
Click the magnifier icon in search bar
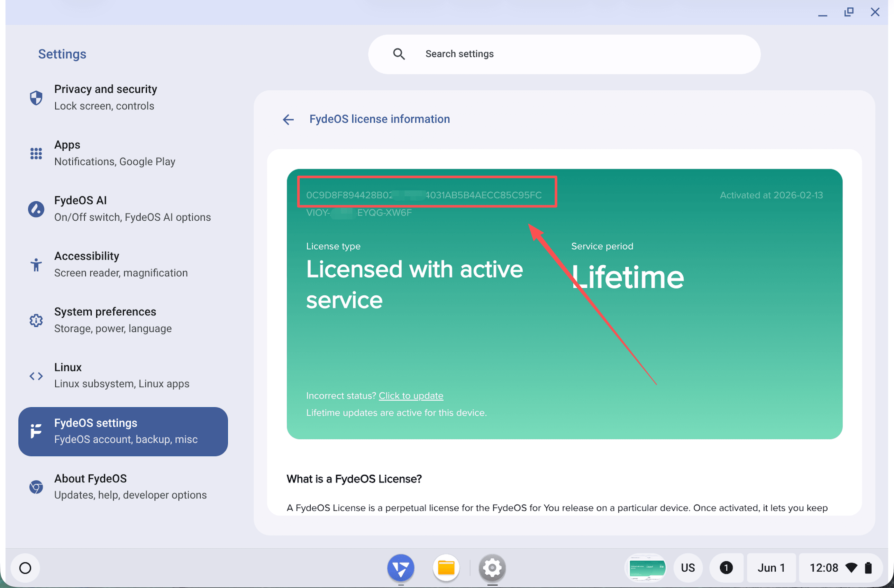coord(399,54)
